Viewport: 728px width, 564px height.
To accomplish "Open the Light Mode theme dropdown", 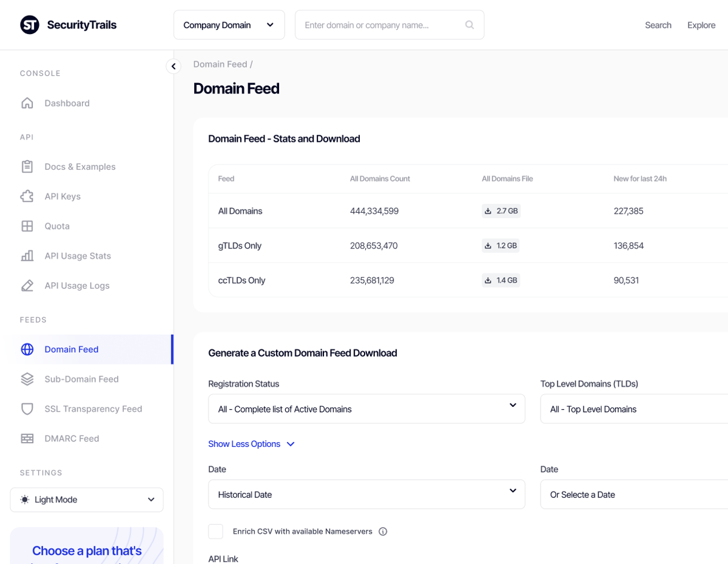I will (87, 500).
